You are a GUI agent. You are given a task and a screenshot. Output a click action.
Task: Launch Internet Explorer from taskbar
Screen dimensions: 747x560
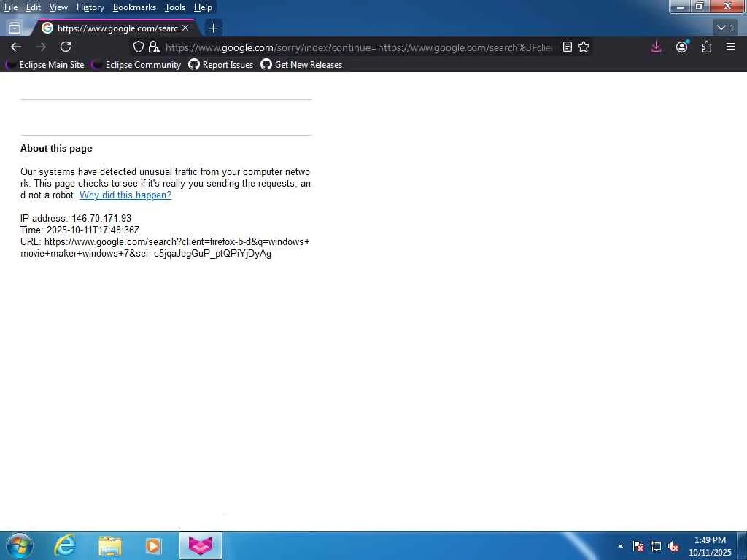pos(65,545)
